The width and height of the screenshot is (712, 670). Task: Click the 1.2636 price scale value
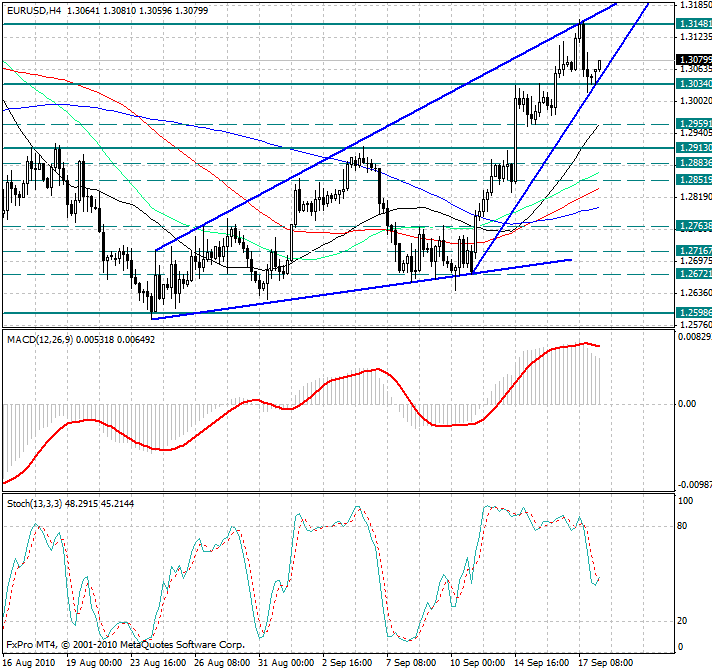[695, 292]
